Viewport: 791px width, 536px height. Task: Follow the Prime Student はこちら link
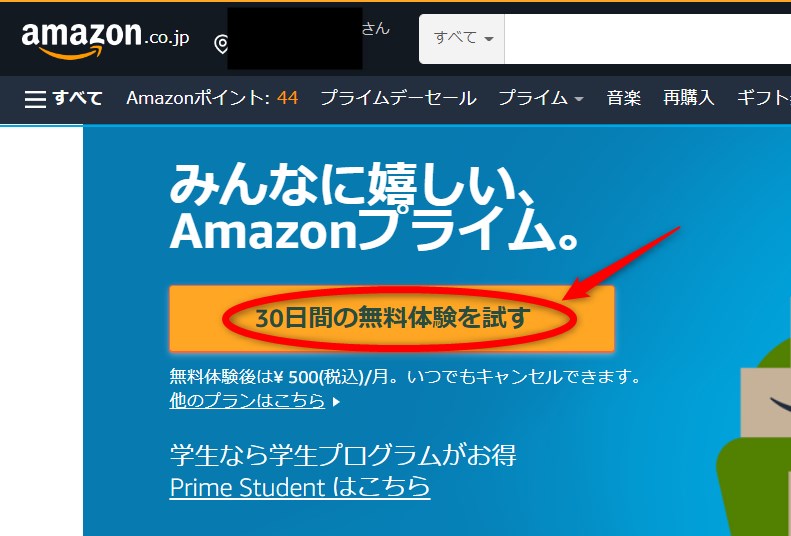(300, 487)
